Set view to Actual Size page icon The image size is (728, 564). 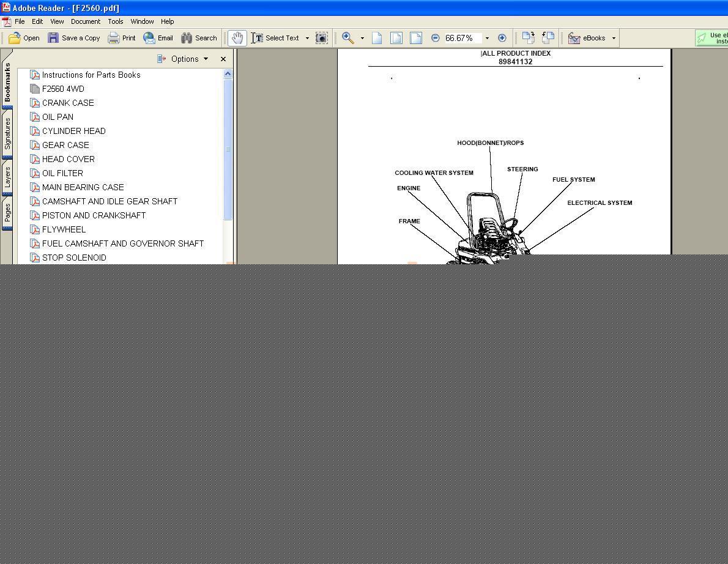pos(377,38)
